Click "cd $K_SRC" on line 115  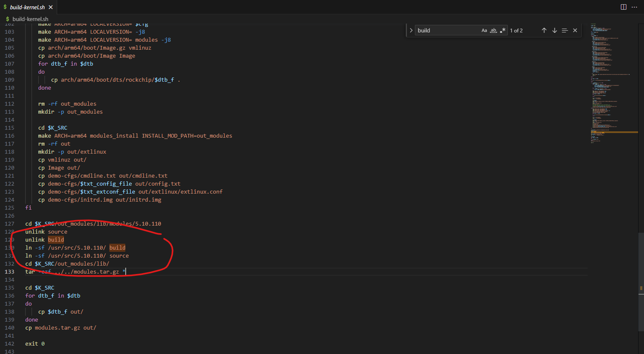pyautogui.click(x=53, y=128)
